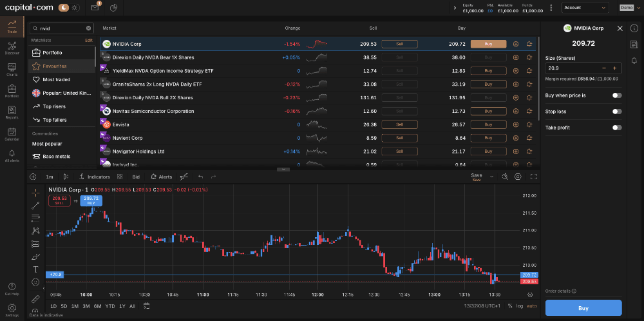Open chart Alerts button
644x321 pixels.
point(162,177)
